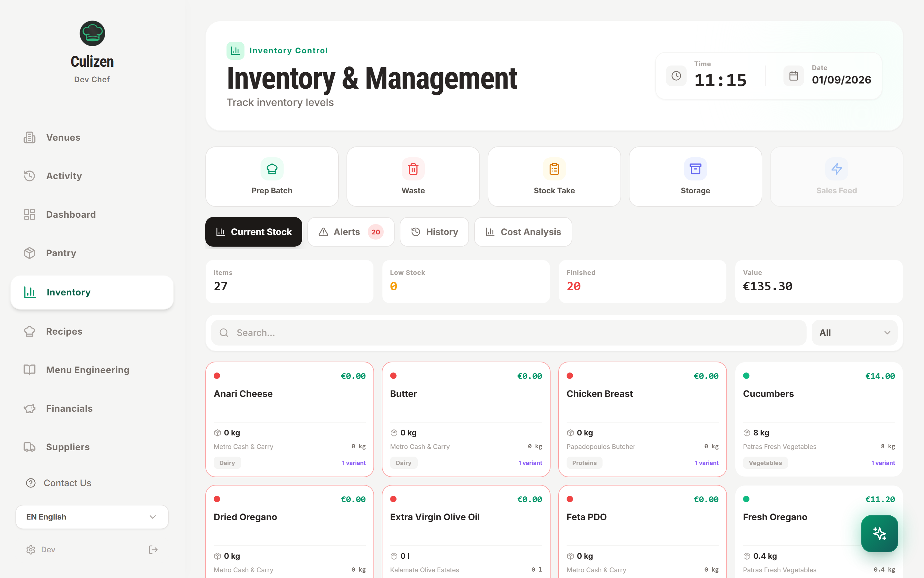
Task: Open the EN English language dropdown
Action: (x=92, y=517)
